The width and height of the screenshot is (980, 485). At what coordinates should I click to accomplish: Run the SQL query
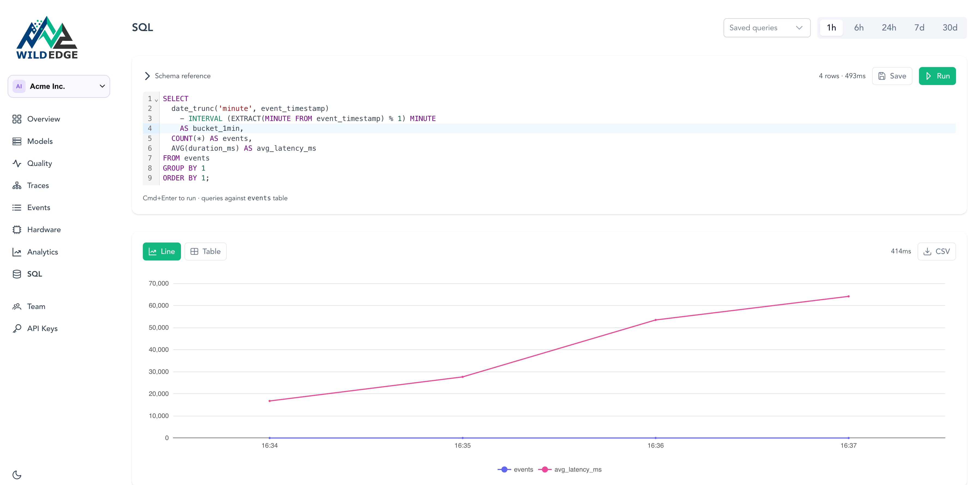pos(937,76)
